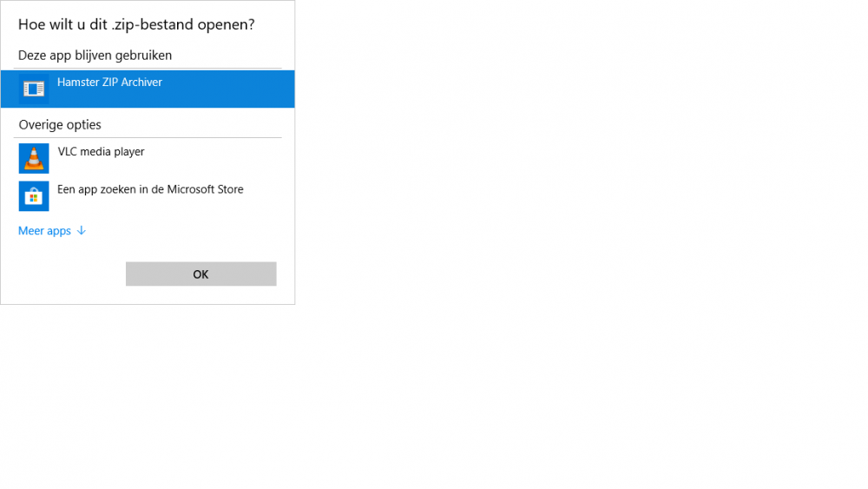The width and height of the screenshot is (868, 489).
Task: Click the VLC traffic cone icon
Action: (34, 159)
